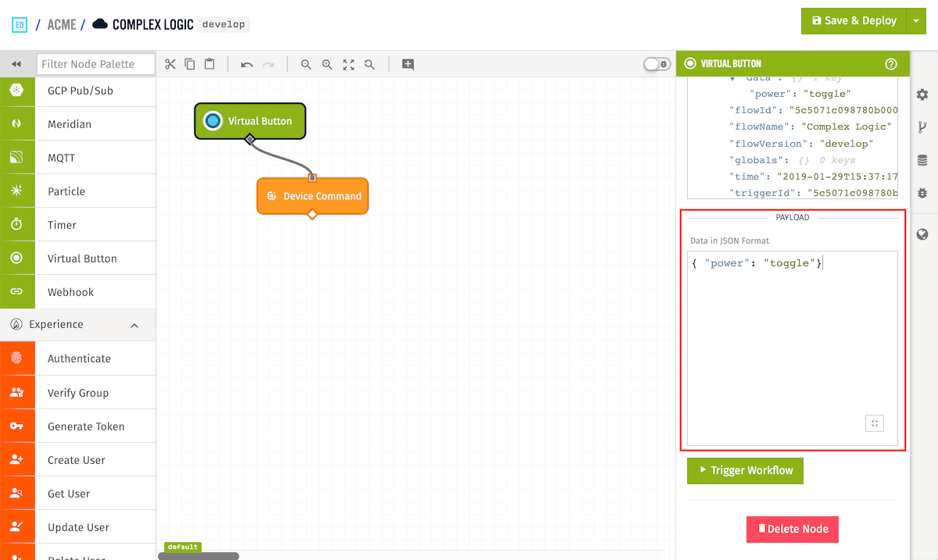The width and height of the screenshot is (938, 560).
Task: Click the "time" line in JSON preview
Action: tap(813, 177)
